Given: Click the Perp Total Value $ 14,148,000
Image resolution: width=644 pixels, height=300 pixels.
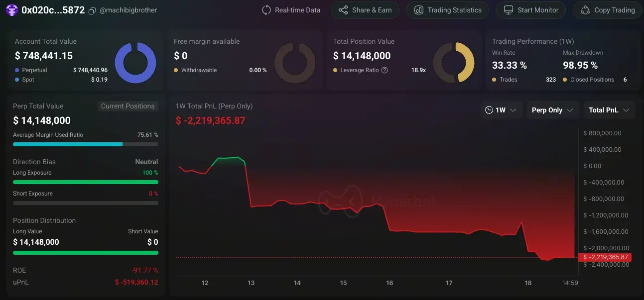Looking at the screenshot, I should pyautogui.click(x=42, y=120).
